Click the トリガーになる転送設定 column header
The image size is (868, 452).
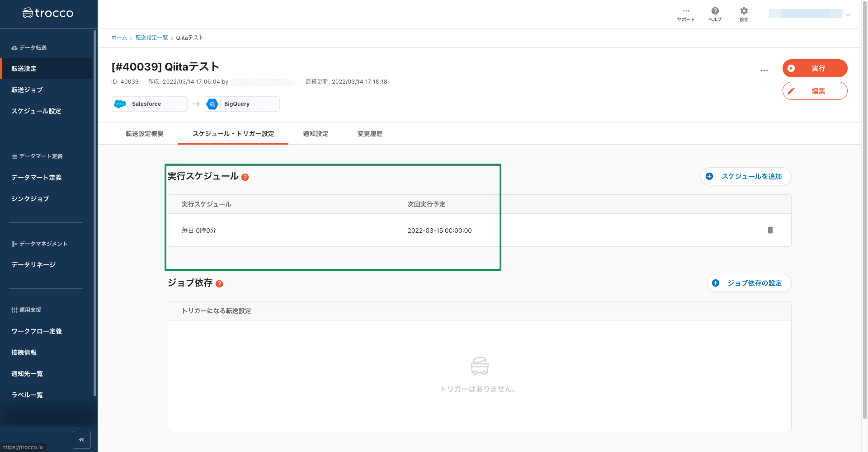click(x=216, y=311)
